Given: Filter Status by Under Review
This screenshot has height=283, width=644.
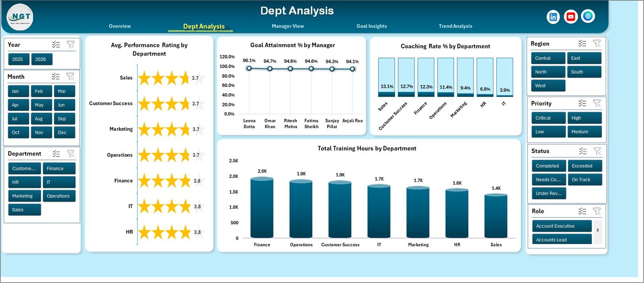Looking at the screenshot, I should point(549,193).
